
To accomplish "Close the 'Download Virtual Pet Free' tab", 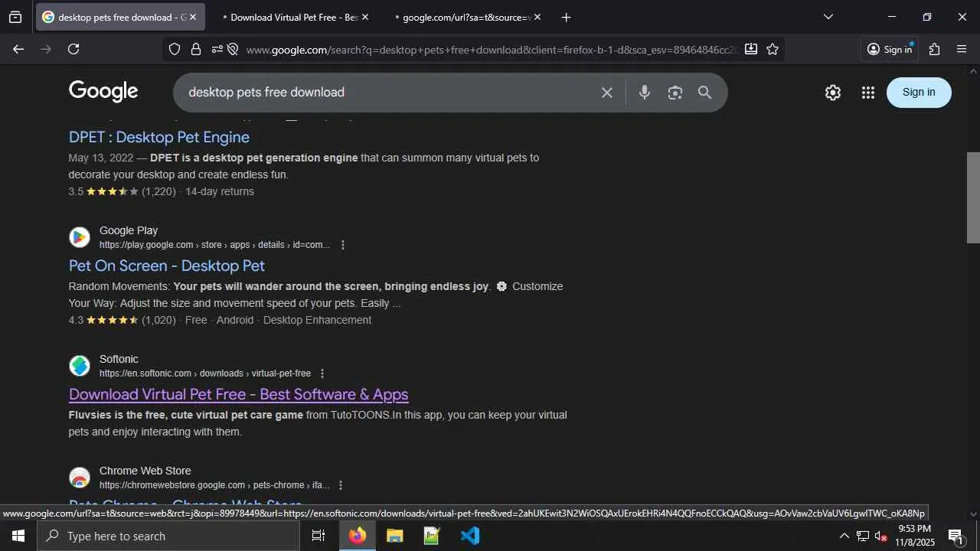I will tap(365, 17).
